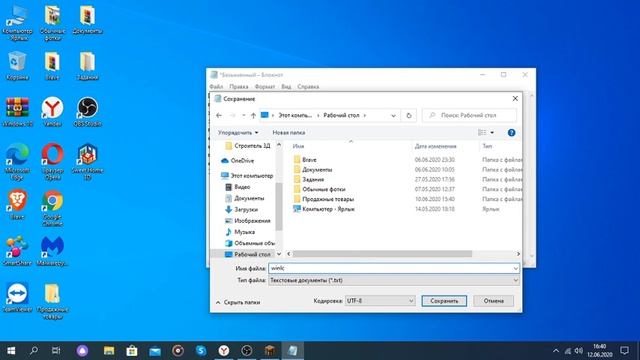The height and width of the screenshot is (360, 640).
Task: Click the Поиск: Рабочий стол search box
Action: [469, 116]
